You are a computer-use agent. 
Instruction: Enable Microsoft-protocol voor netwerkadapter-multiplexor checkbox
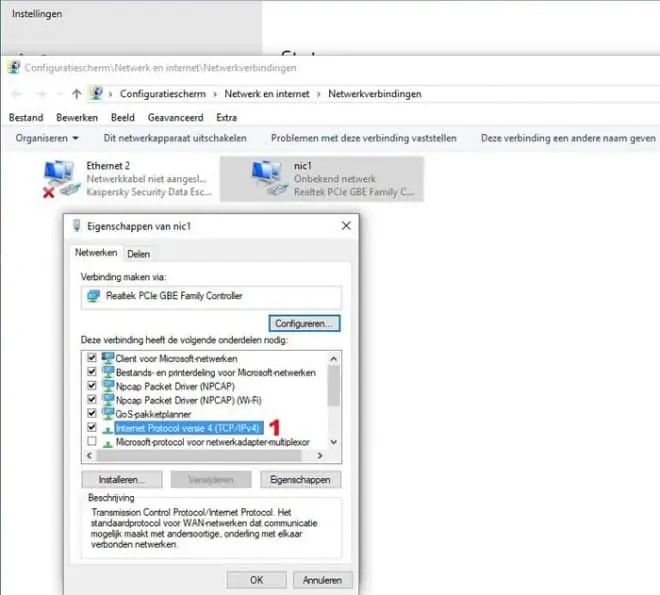coord(92,441)
